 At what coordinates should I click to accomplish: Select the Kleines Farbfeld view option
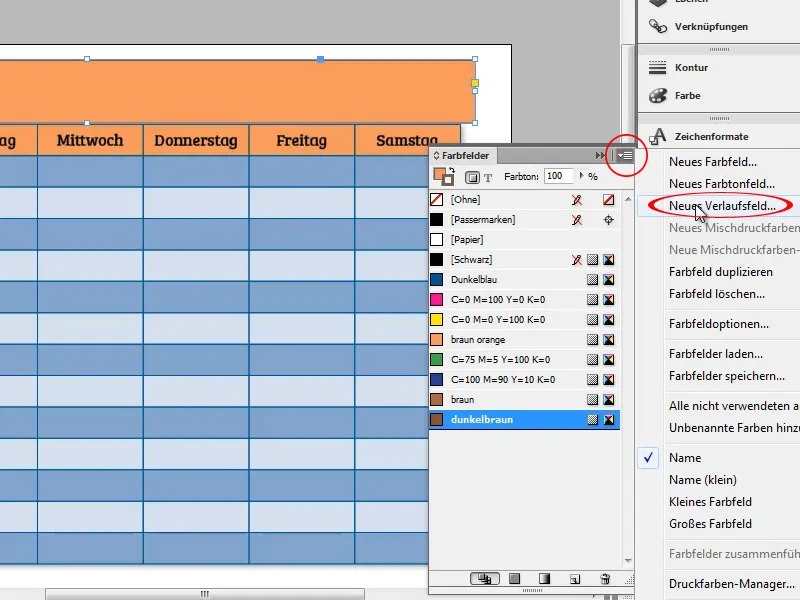pyautogui.click(x=710, y=502)
